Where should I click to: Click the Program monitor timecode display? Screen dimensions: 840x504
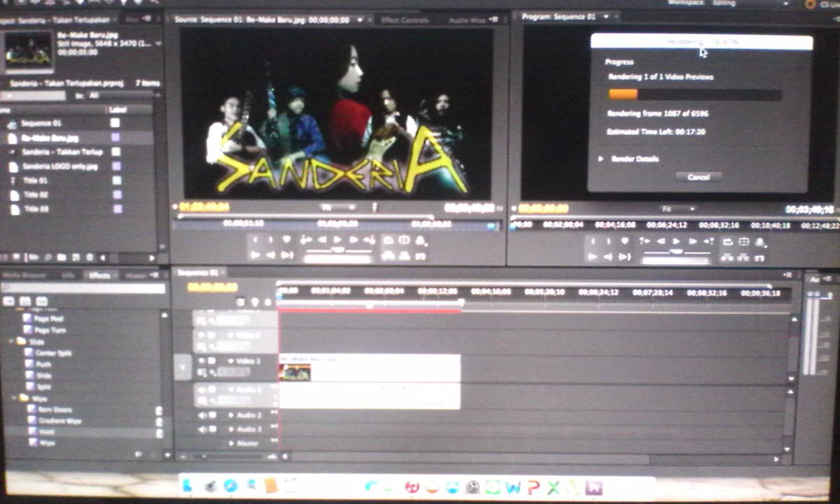click(544, 209)
